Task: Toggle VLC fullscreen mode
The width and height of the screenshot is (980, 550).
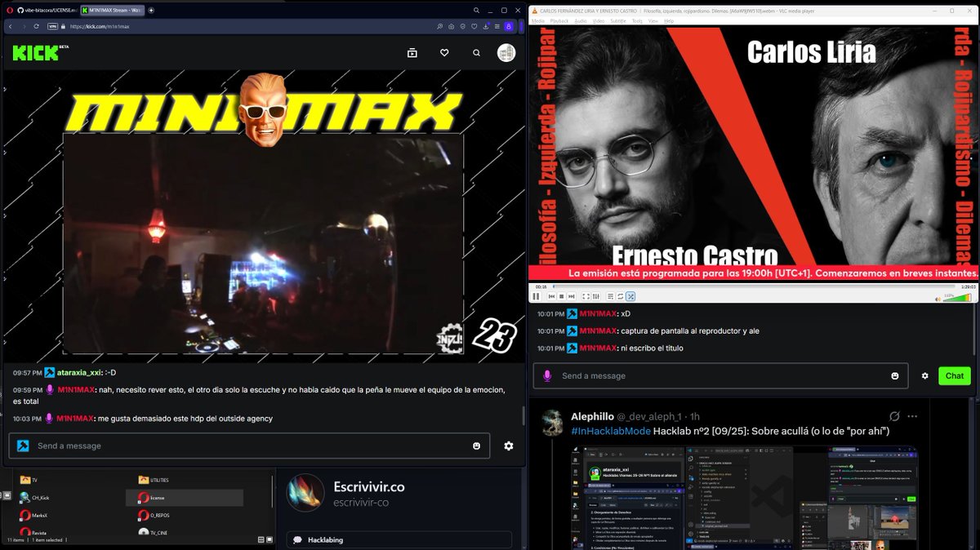Action: click(x=586, y=296)
